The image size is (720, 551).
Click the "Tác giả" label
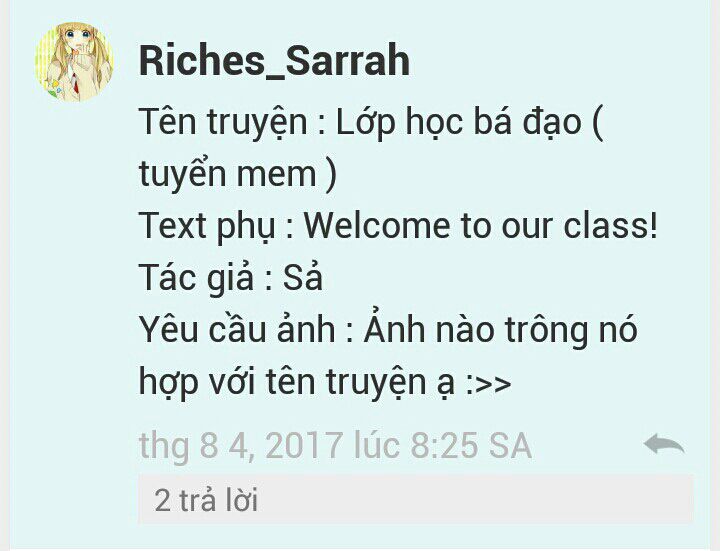197,278
